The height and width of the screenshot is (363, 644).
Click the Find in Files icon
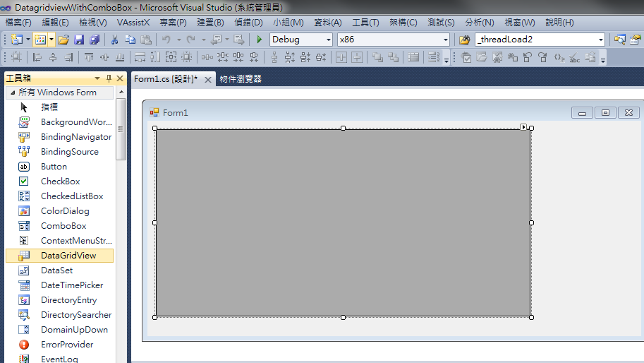tap(465, 40)
